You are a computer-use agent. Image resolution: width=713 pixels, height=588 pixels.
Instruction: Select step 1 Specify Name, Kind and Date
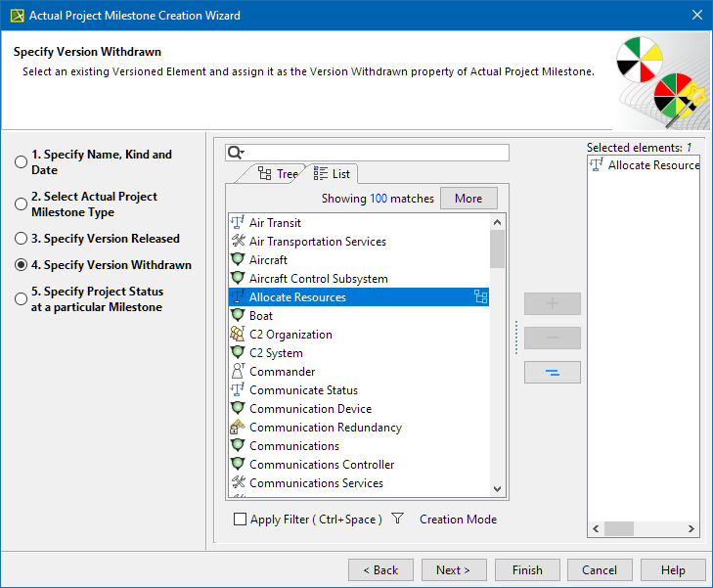click(21, 162)
